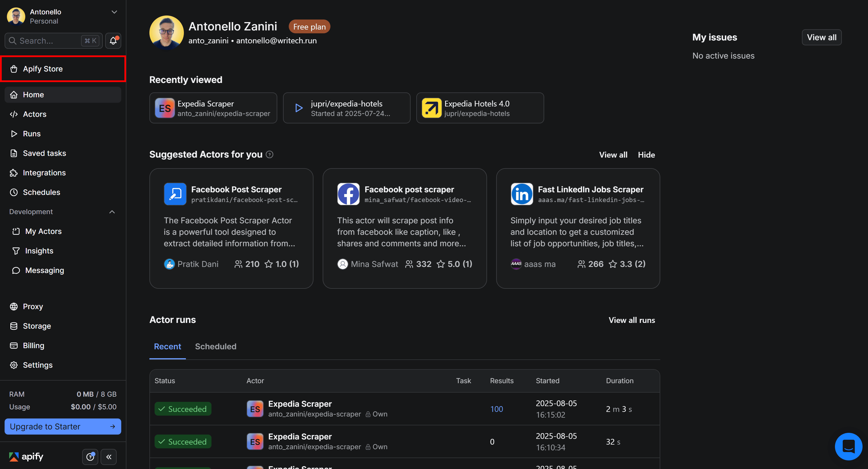Open Messaging from the sidebar
Image resolution: width=868 pixels, height=469 pixels.
click(x=44, y=270)
